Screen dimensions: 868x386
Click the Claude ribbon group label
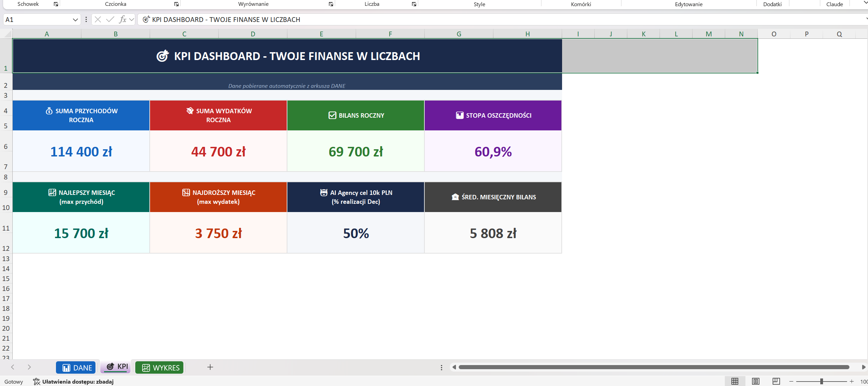pyautogui.click(x=834, y=4)
